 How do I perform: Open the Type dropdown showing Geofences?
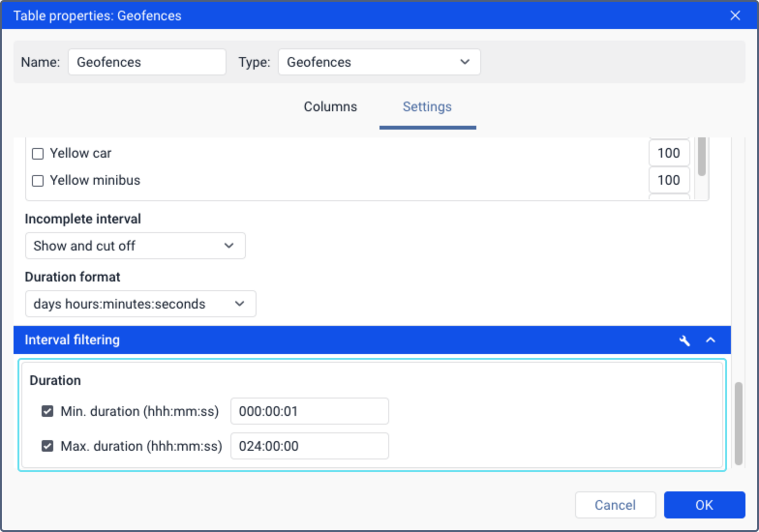point(379,62)
